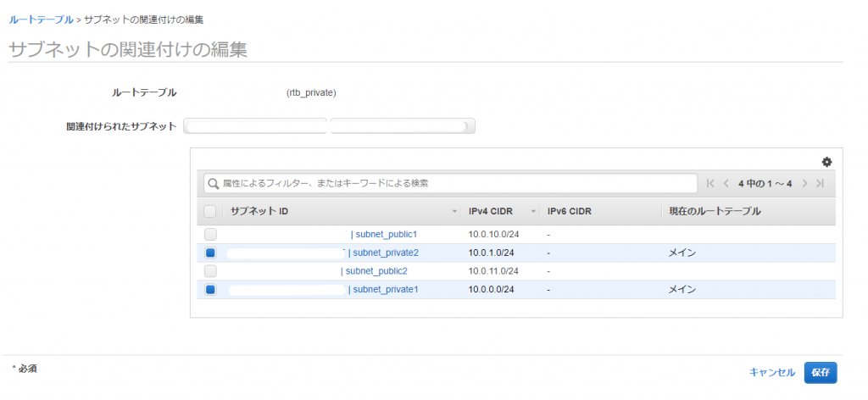Click the キャンセル link
This screenshot has height=400, width=868.
772,372
